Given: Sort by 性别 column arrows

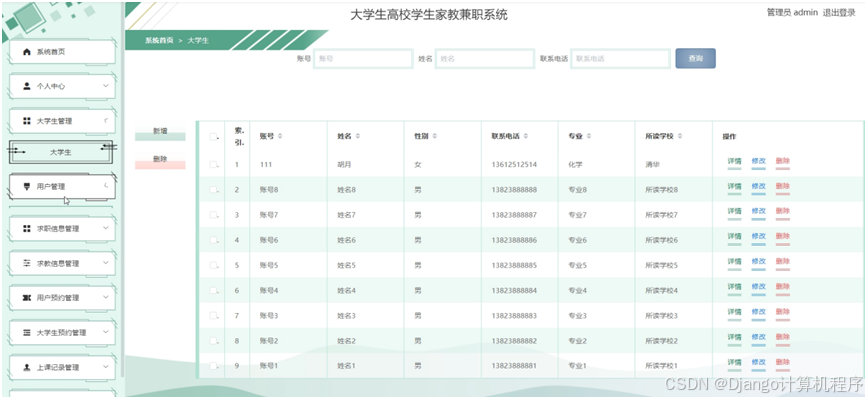Looking at the screenshot, I should click(x=435, y=136).
